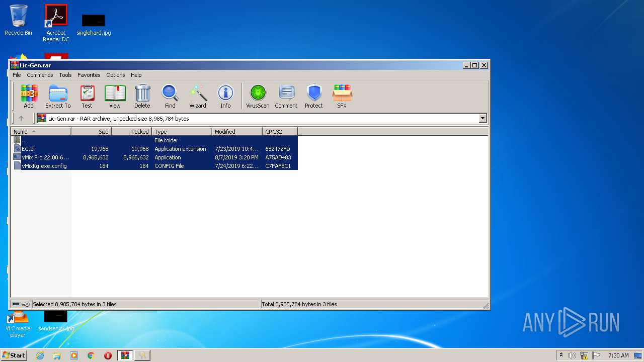
Task: Select CRC32 value C7FAF5C1
Action: pyautogui.click(x=278, y=166)
